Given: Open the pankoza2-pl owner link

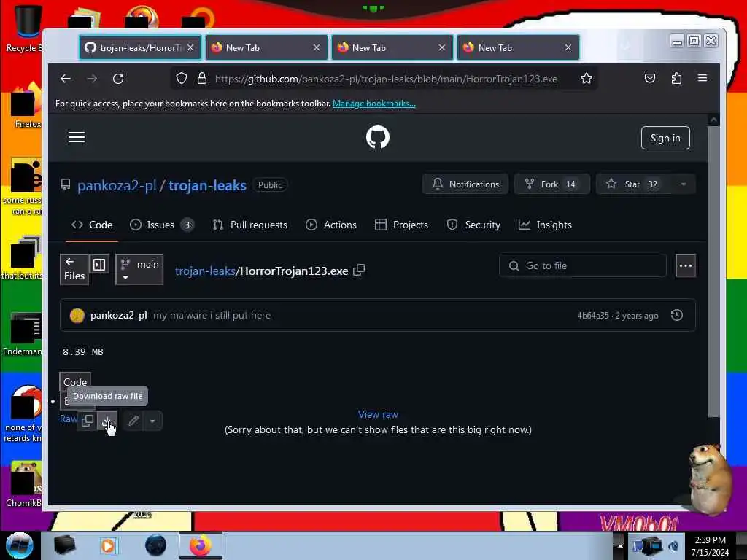Looking at the screenshot, I should click(x=117, y=185).
